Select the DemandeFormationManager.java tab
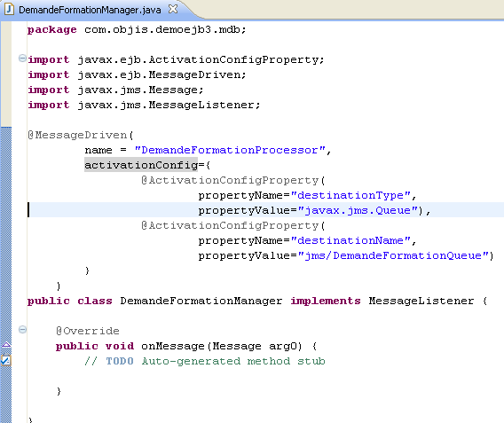The height and width of the screenshot is (423, 504). 90,10
